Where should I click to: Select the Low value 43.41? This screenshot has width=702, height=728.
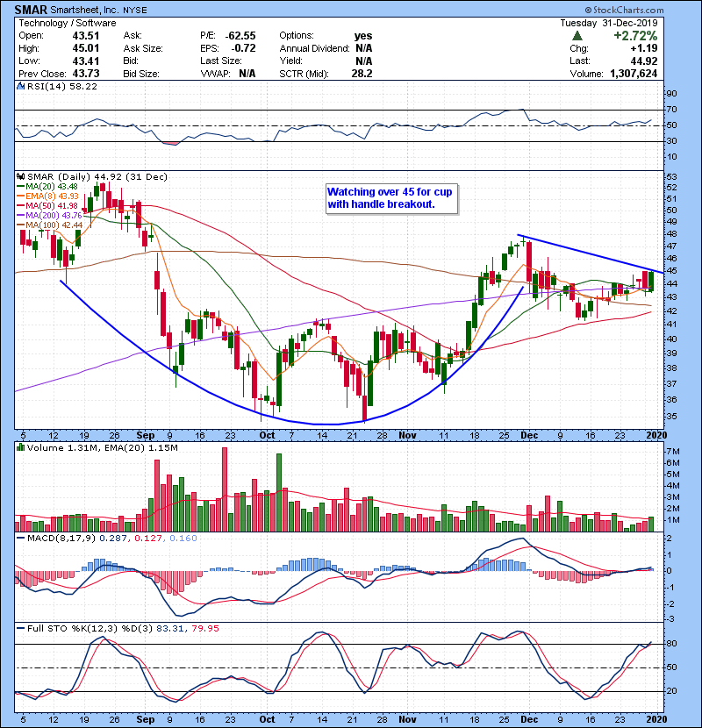(x=86, y=61)
